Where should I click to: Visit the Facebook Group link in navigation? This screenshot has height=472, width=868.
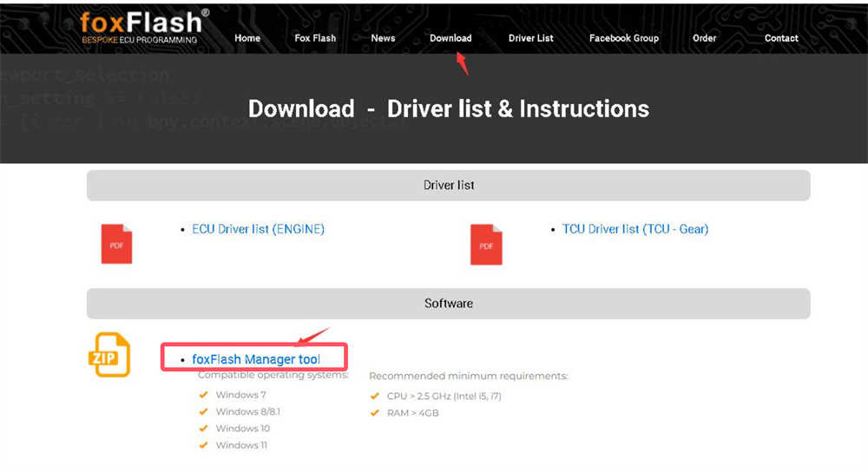point(624,38)
